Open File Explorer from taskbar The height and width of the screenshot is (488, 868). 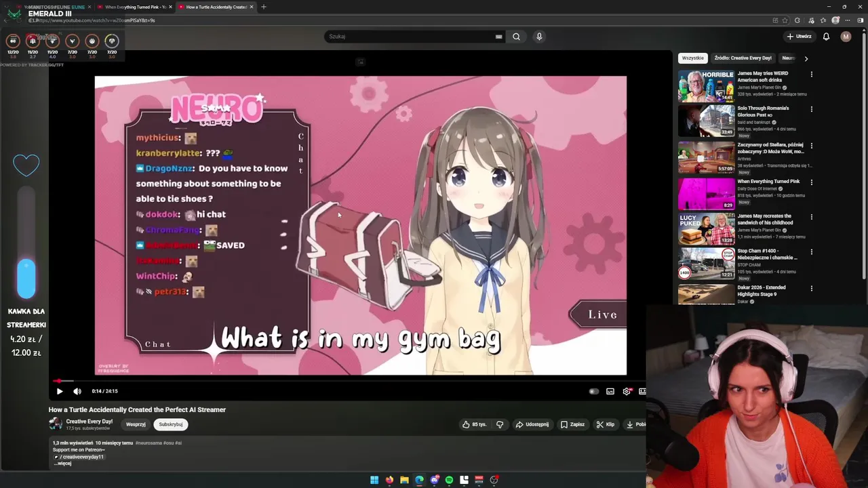(404, 480)
